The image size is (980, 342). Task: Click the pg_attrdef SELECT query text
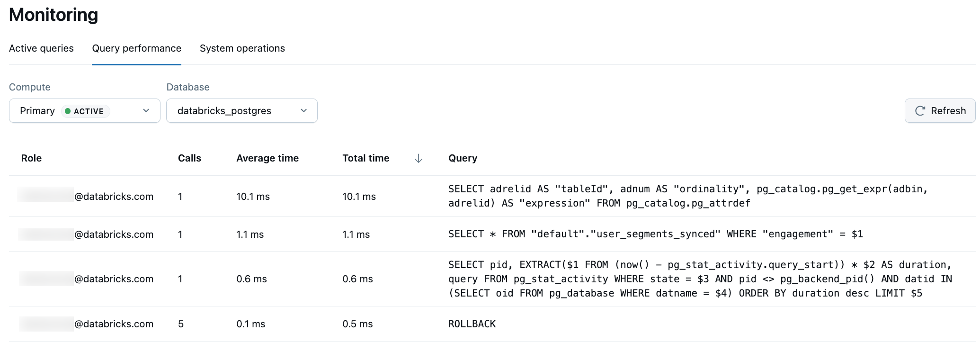[686, 196]
